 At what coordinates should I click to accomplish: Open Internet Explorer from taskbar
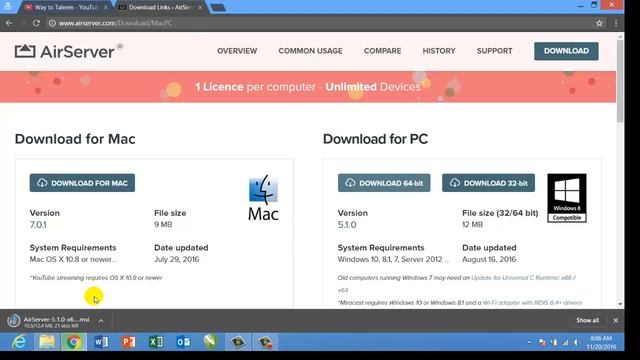pyautogui.click(x=19, y=342)
